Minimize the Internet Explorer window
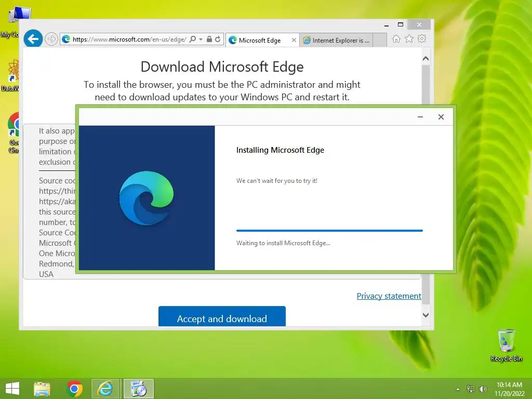This screenshot has width=532, height=399. pos(387,25)
